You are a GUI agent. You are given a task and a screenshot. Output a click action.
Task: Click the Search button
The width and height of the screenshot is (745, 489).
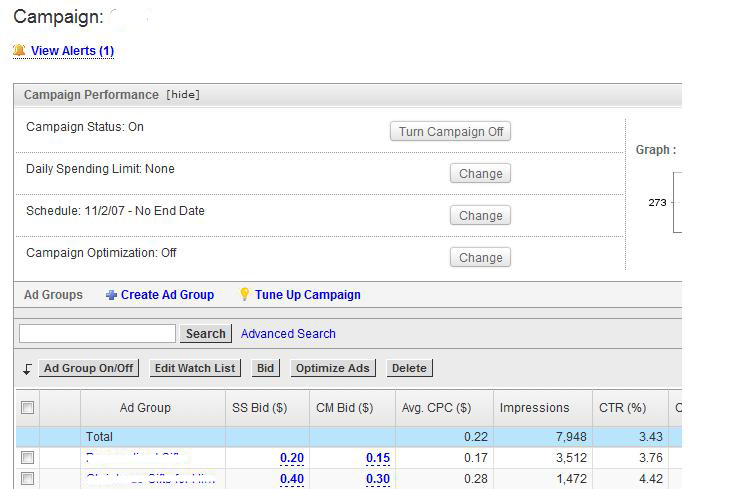(206, 334)
